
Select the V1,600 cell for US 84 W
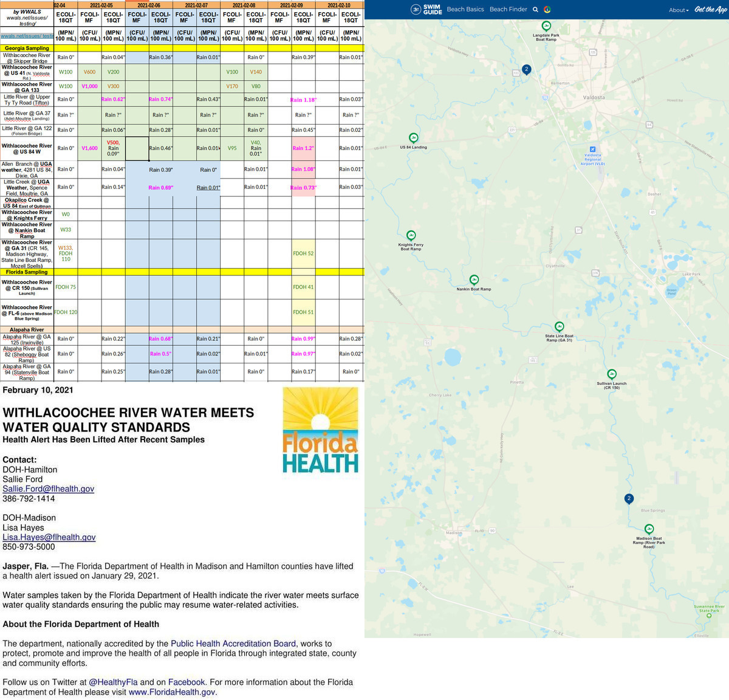89,148
